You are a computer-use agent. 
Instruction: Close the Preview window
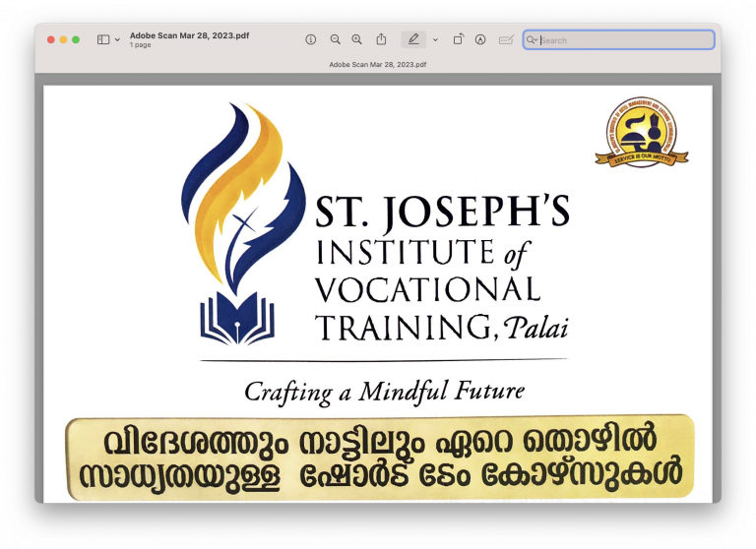[51, 39]
